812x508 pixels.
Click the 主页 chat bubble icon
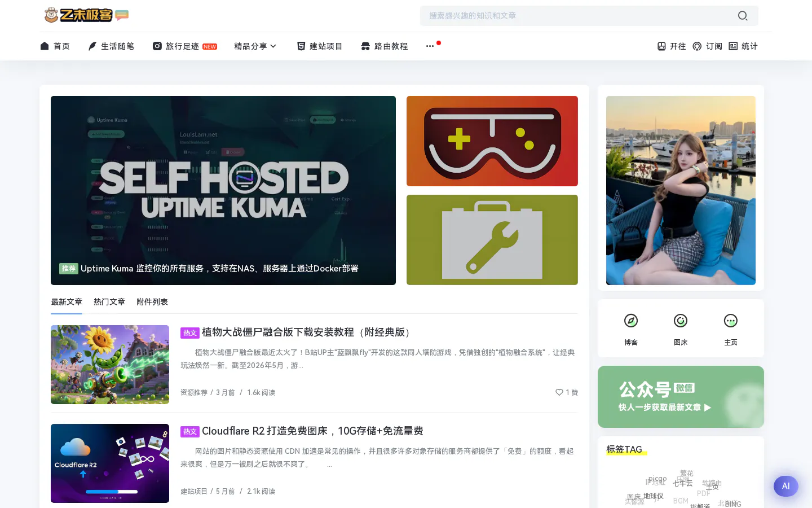(x=731, y=321)
